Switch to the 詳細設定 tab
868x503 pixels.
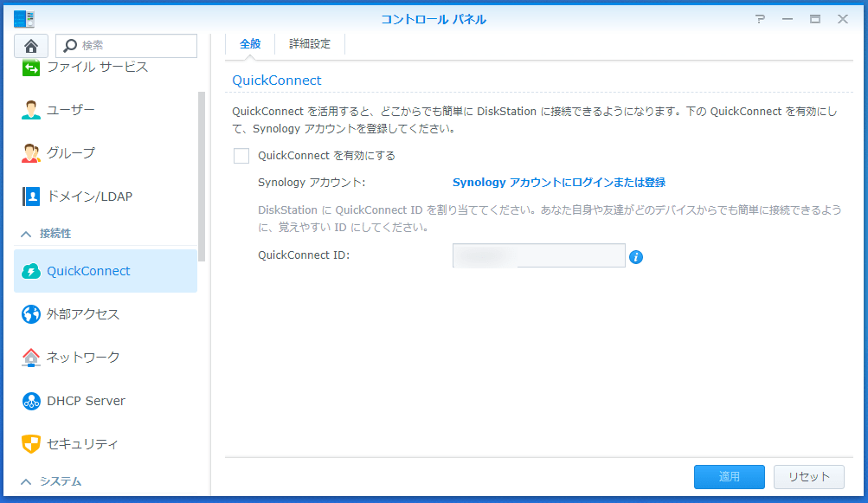(x=310, y=44)
